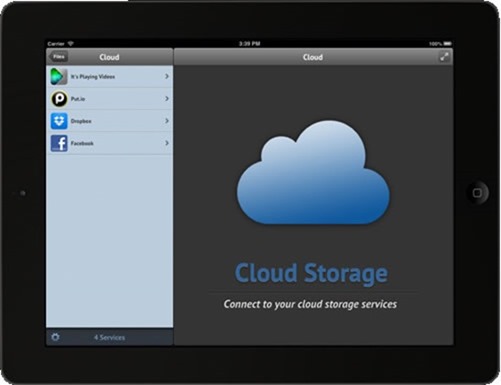Screen dimensions: 501x385
Task: Tap the large blue cloud image
Action: pos(313,172)
